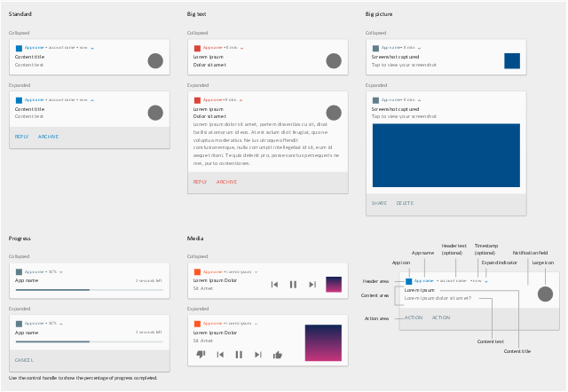Click the blue app icon in Standard expanded card

[x=19, y=100]
